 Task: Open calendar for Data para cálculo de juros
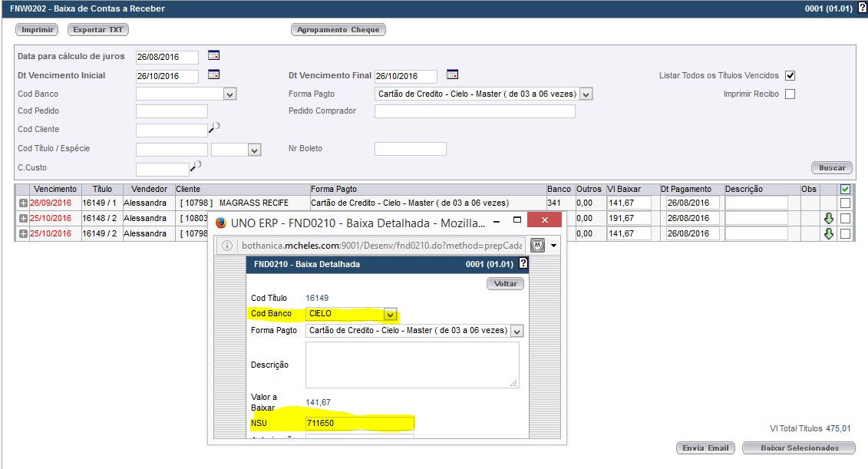click(214, 56)
